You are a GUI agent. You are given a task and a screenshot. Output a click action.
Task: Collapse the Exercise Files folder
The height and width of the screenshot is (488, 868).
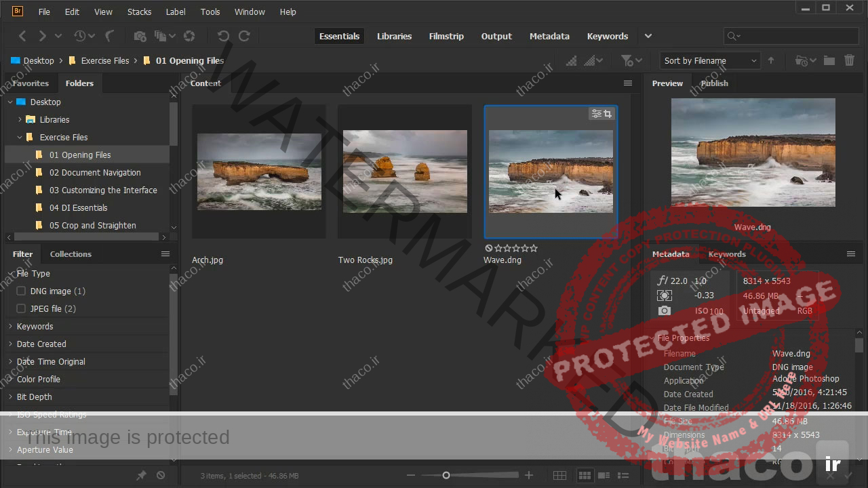point(20,138)
